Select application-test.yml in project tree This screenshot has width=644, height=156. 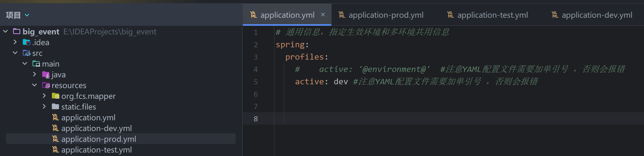point(96,150)
